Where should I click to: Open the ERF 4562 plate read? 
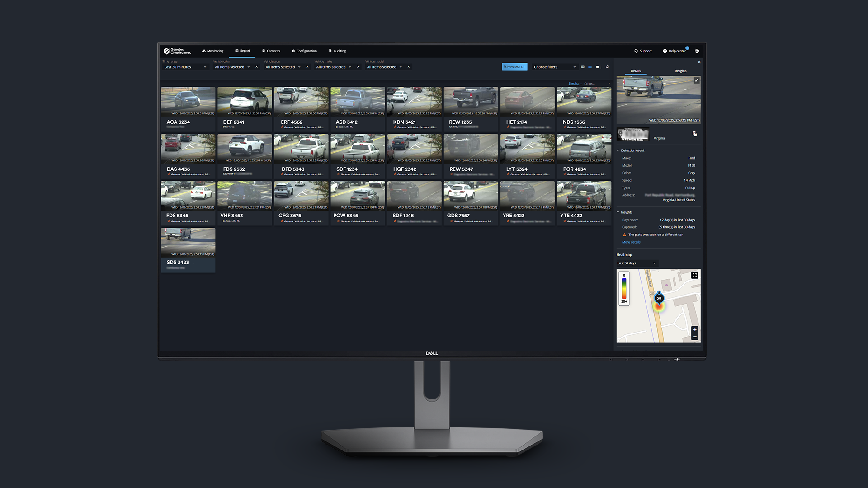coord(301,109)
